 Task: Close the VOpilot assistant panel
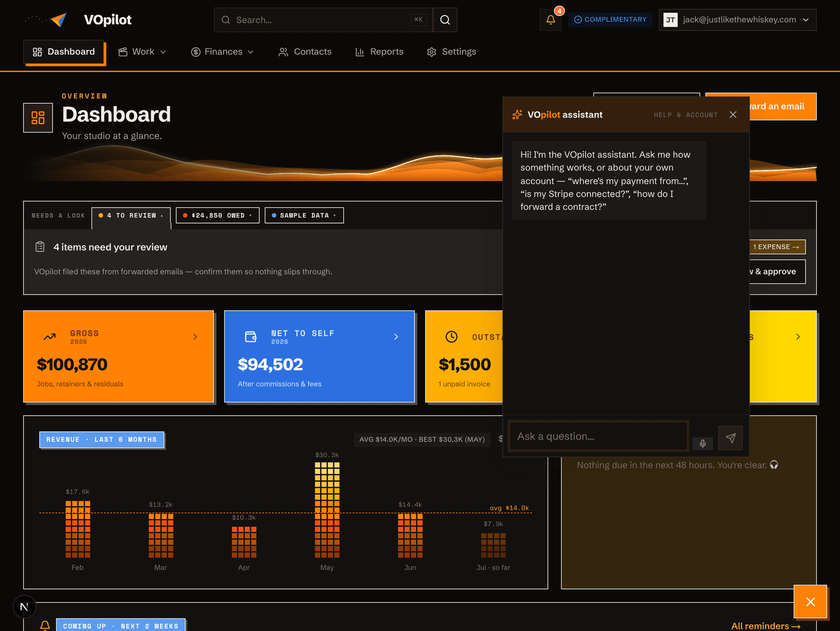(733, 114)
